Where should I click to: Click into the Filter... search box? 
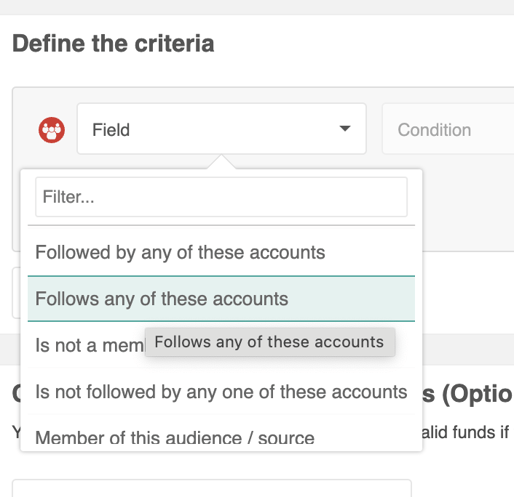click(x=221, y=197)
